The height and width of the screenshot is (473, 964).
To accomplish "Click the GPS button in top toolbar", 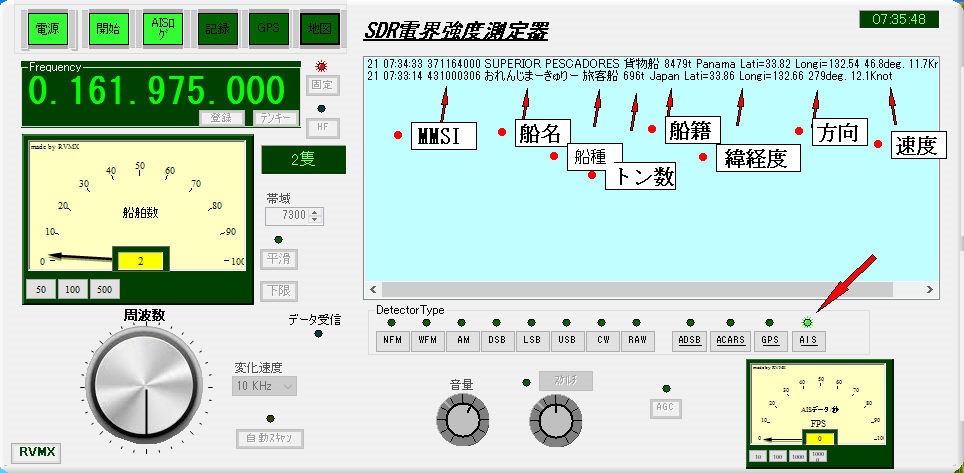I will (x=267, y=29).
